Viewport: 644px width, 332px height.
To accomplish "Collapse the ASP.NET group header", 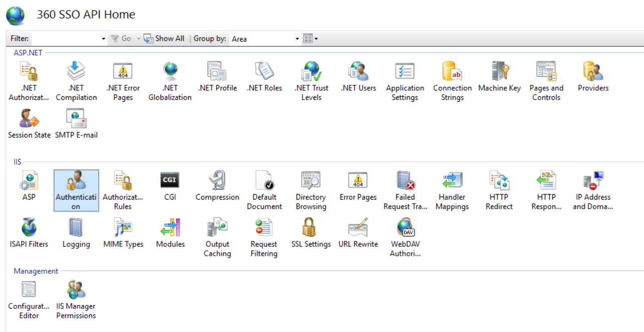I will pos(28,52).
